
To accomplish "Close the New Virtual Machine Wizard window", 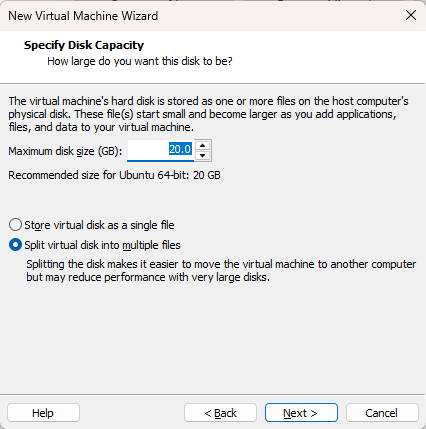I will tap(411, 15).
